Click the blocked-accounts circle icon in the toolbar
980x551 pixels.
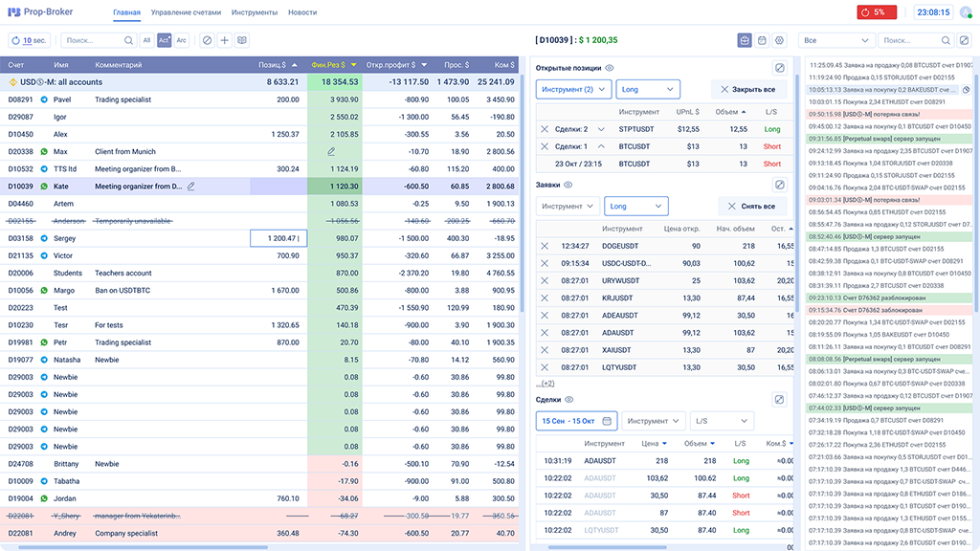point(208,40)
